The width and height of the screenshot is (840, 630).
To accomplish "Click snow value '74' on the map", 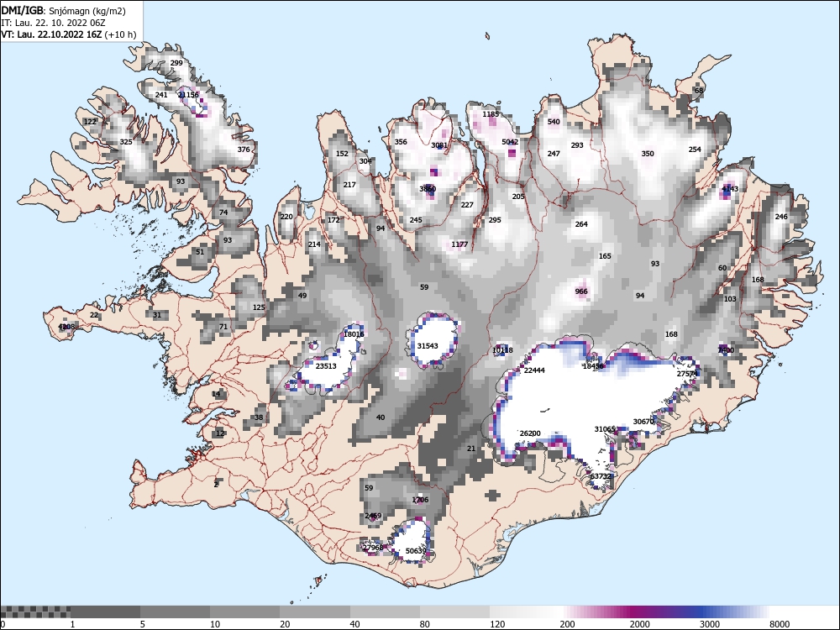I will pos(223,213).
